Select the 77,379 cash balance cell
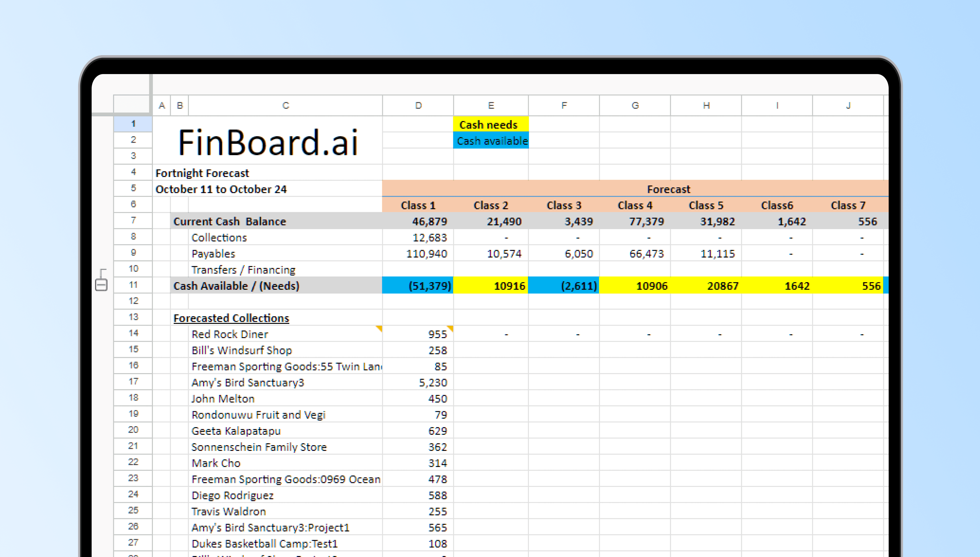Viewport: 980px width, 557px height. 635,221
